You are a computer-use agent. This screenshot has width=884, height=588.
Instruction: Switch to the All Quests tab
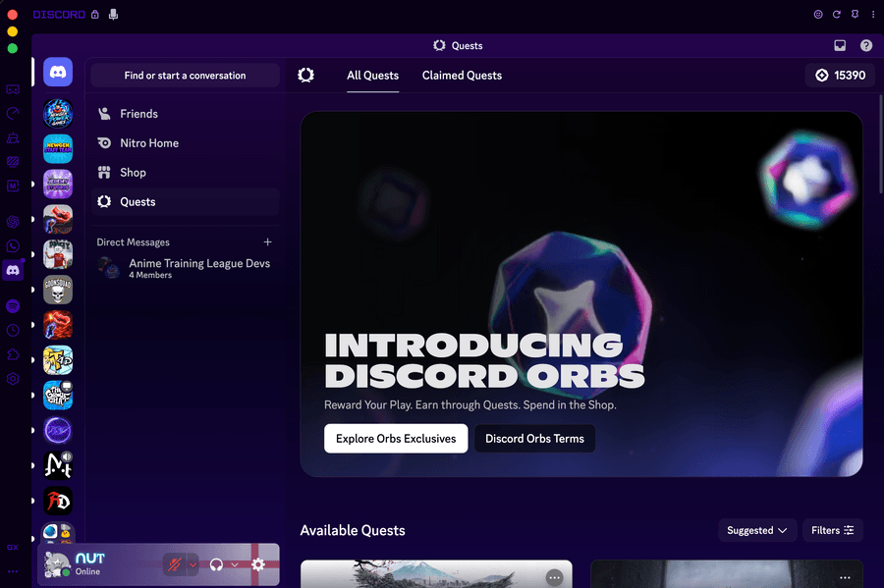pos(372,76)
